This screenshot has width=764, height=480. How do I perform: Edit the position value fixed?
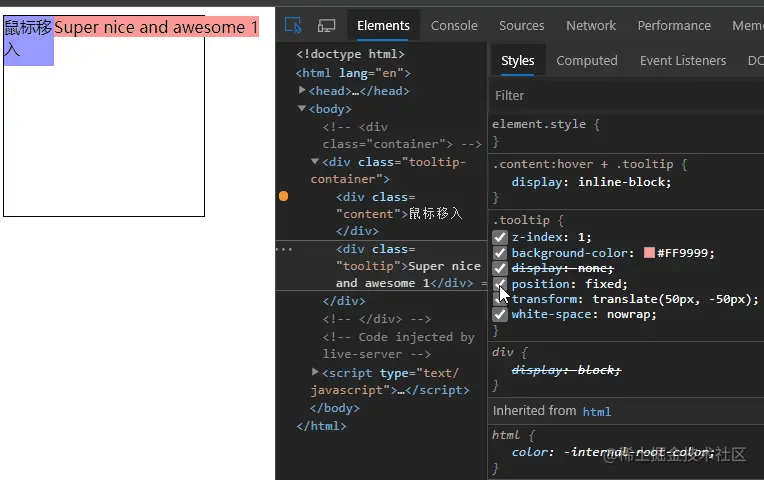click(x=602, y=284)
